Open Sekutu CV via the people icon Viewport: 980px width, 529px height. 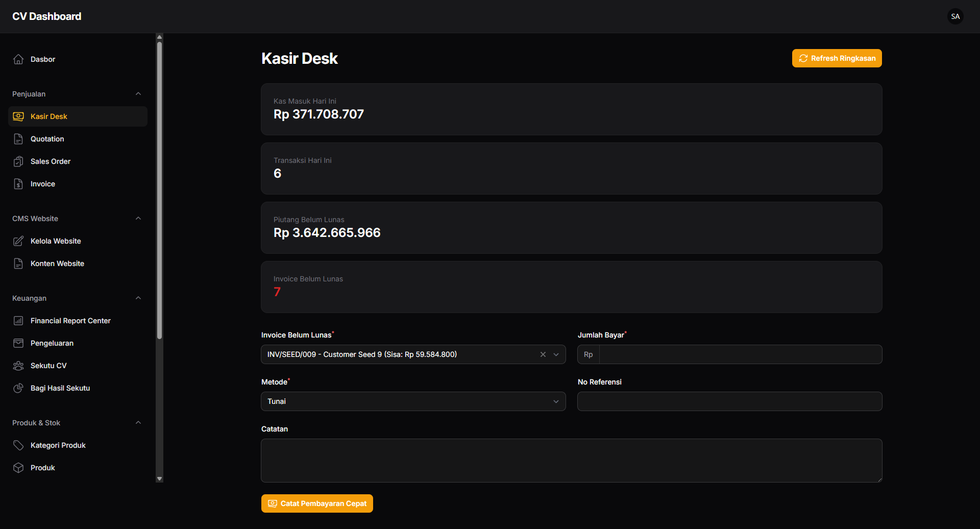(18, 365)
